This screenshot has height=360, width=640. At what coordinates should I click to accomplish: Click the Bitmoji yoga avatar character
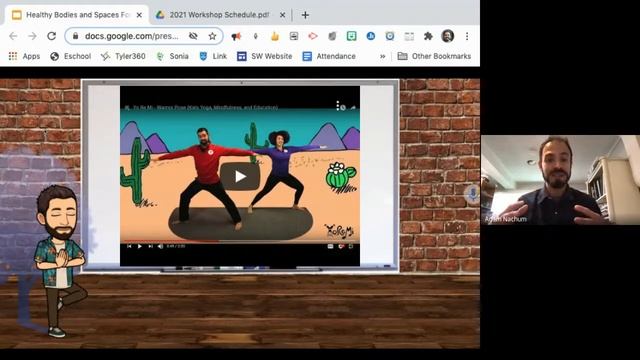(60, 261)
